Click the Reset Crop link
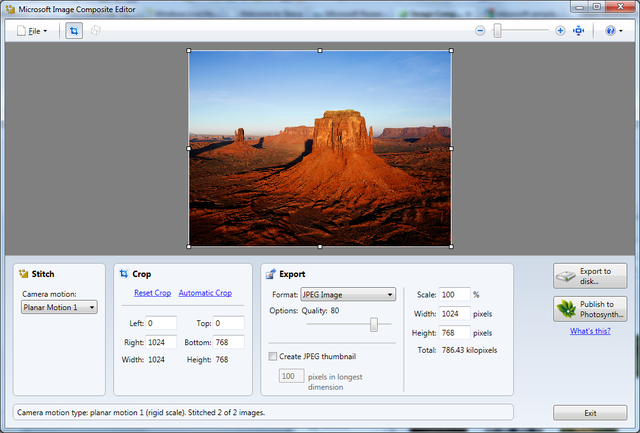Screen dimensions: 640x433 tap(153, 293)
